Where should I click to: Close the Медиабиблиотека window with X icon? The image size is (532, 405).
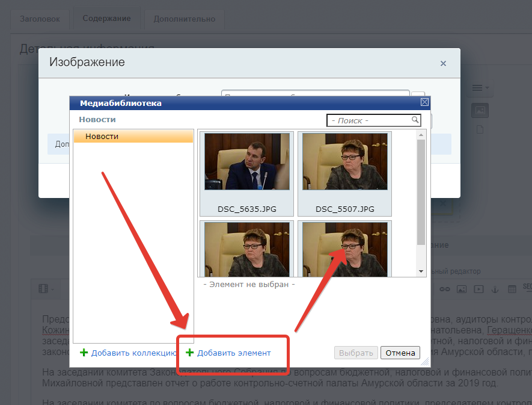click(424, 103)
